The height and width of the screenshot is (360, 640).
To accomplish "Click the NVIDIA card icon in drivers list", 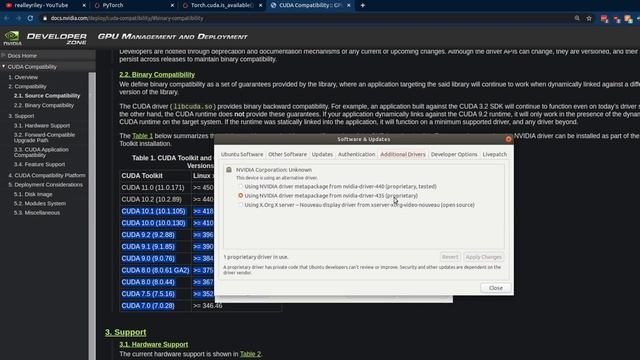I will [x=229, y=170].
